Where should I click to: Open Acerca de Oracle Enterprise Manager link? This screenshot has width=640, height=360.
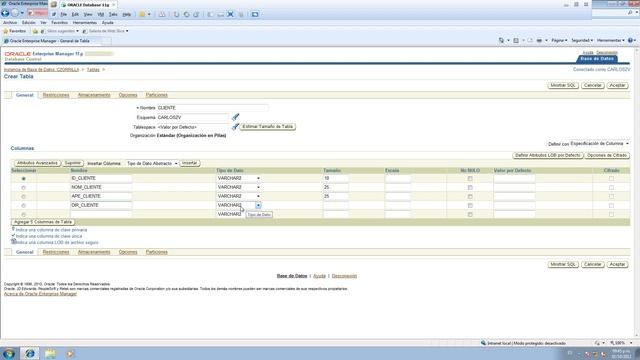40,294
